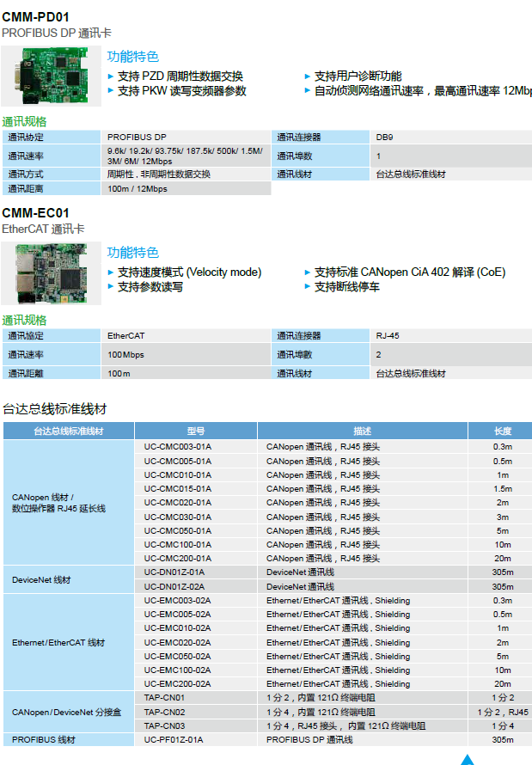This screenshot has width=532, height=765.
Task: Click arrow bullet before 支持 PZD 周期性数据交换
Action: 111,76
